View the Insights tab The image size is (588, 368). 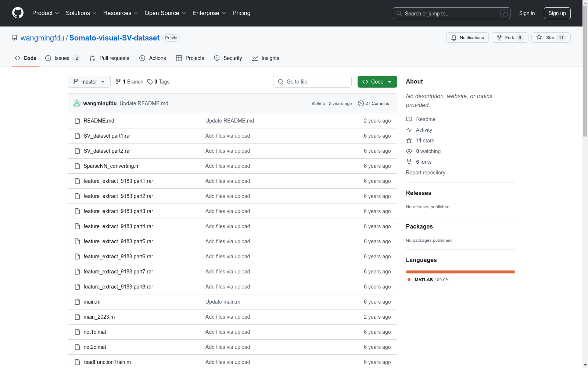point(266,58)
